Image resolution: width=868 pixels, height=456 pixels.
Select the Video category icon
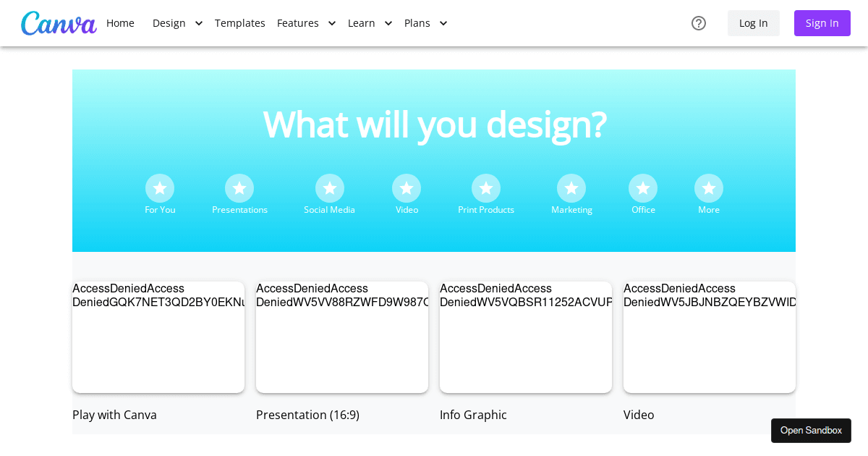click(407, 188)
